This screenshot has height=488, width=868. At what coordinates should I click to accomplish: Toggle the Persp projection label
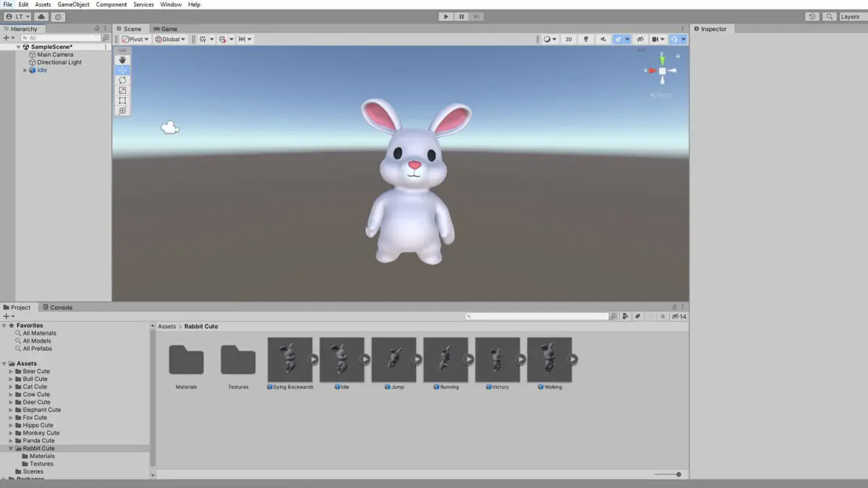662,95
